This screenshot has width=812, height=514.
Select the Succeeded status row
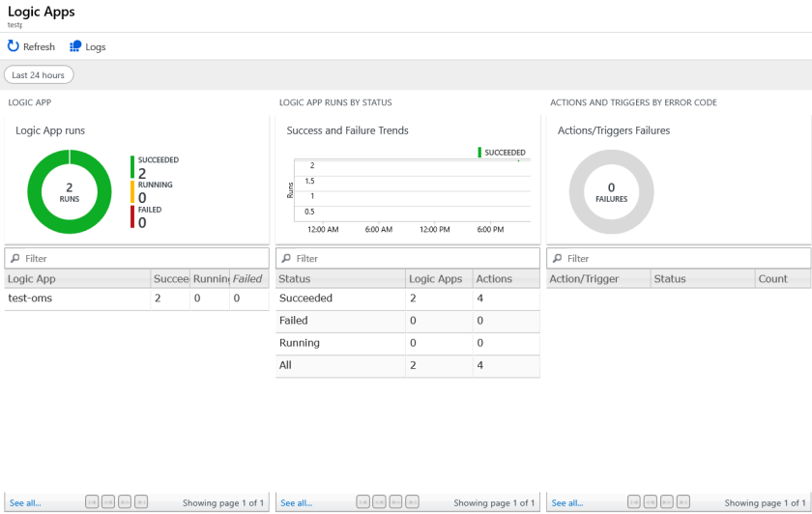coord(305,299)
